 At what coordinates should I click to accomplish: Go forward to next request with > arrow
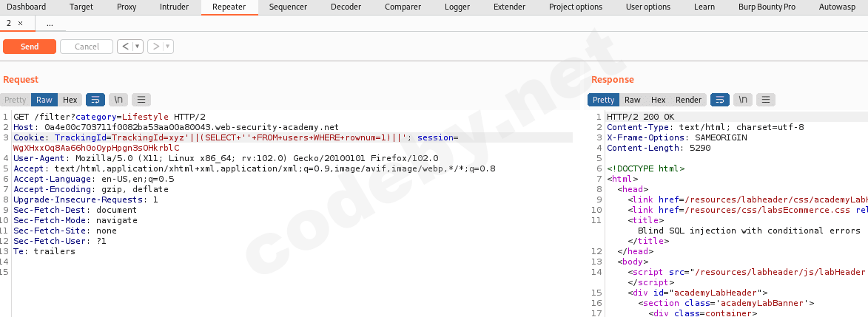coord(155,47)
